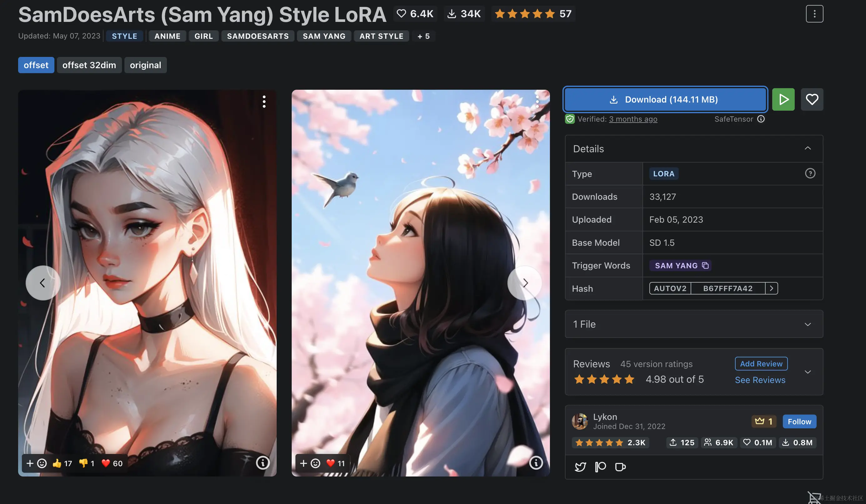Click the Type help question mark icon
866x504 pixels.
coord(810,174)
